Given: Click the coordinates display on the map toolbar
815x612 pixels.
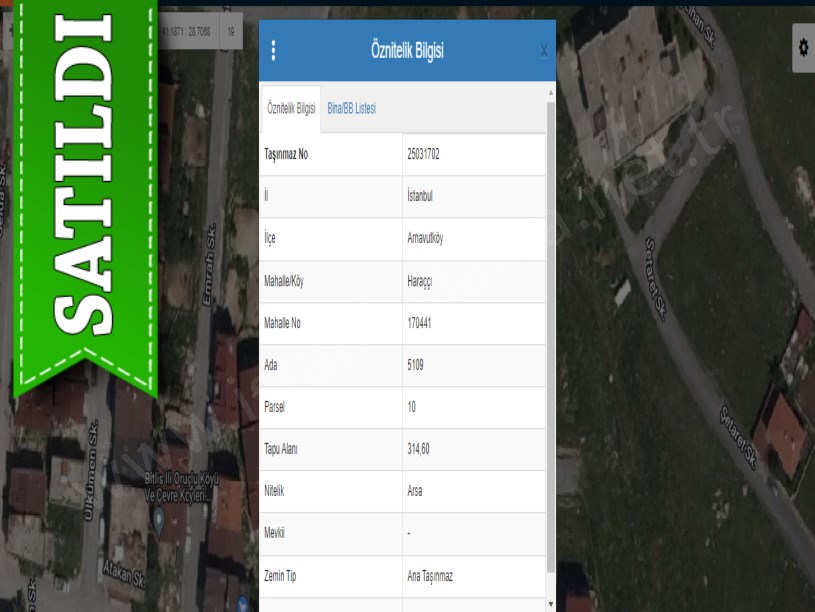Looking at the screenshot, I should [186, 32].
